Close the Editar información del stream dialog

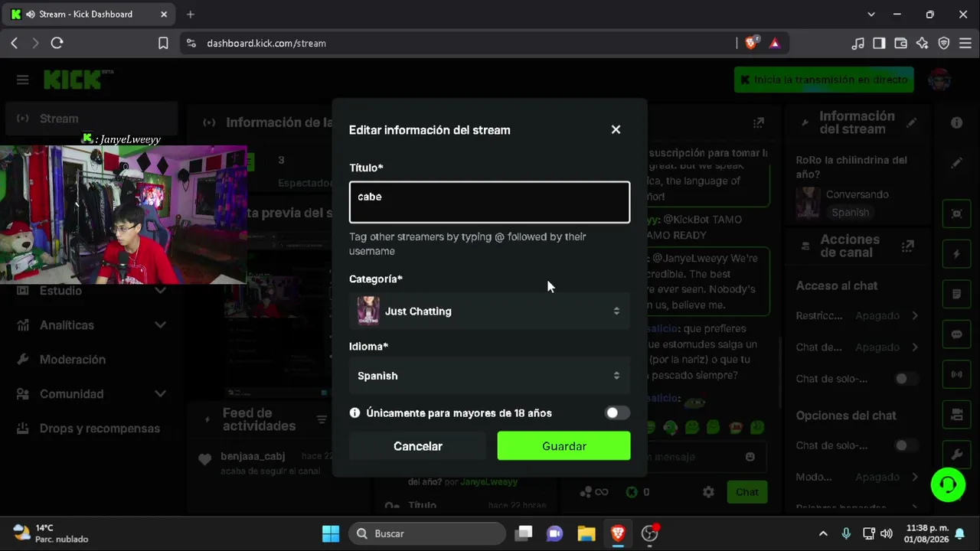(616, 129)
